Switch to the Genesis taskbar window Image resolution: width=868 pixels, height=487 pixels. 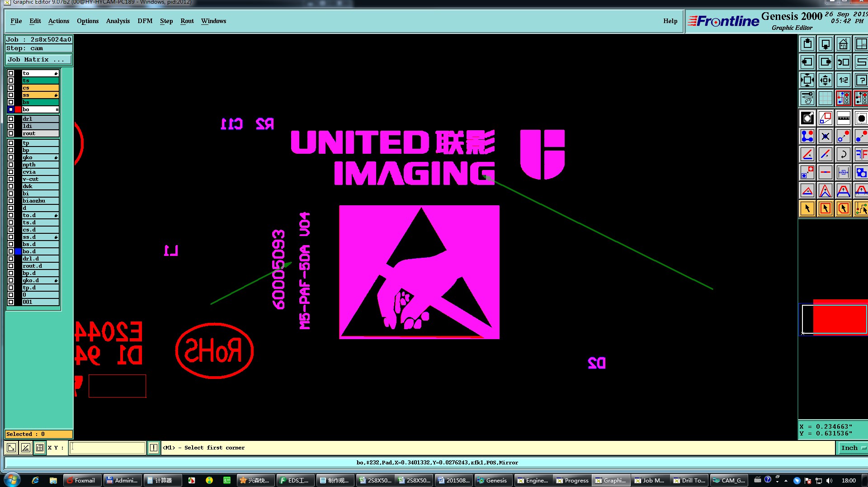(493, 480)
